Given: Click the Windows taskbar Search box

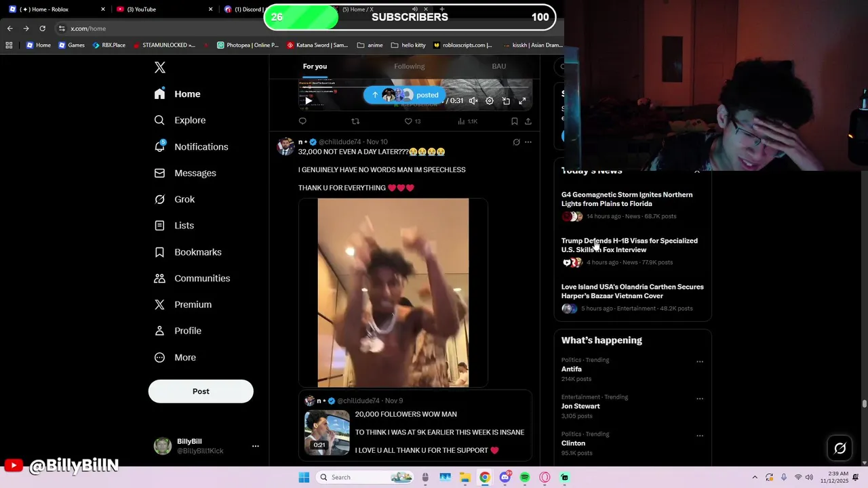Looking at the screenshot, I should pos(366,477).
